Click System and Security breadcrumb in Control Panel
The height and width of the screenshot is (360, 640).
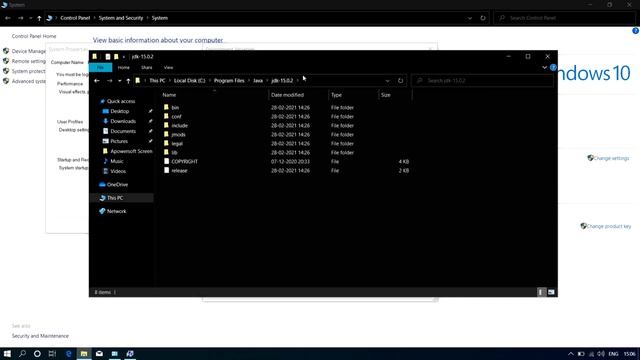[121, 18]
